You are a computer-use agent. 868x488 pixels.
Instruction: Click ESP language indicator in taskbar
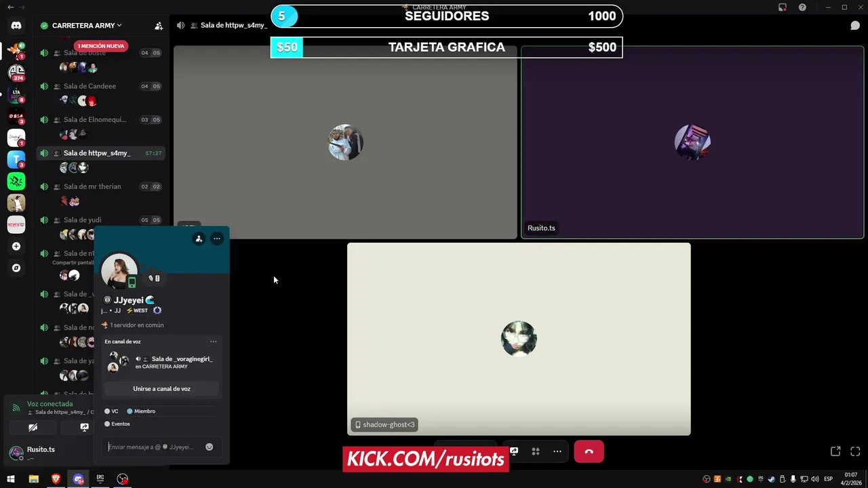click(x=828, y=479)
